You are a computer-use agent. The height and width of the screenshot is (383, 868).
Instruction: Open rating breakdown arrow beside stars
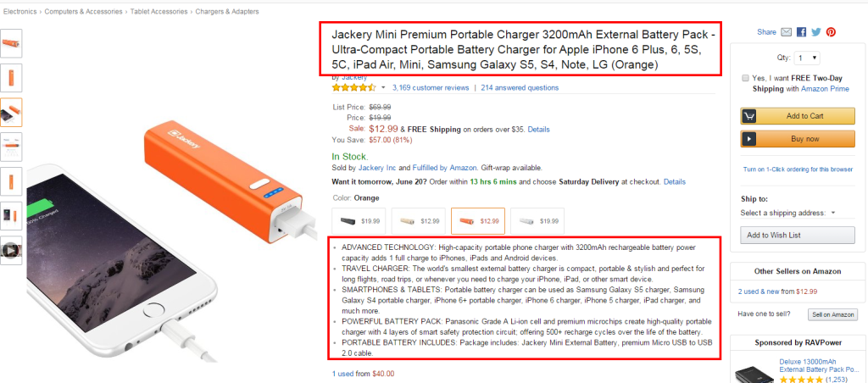[383, 87]
